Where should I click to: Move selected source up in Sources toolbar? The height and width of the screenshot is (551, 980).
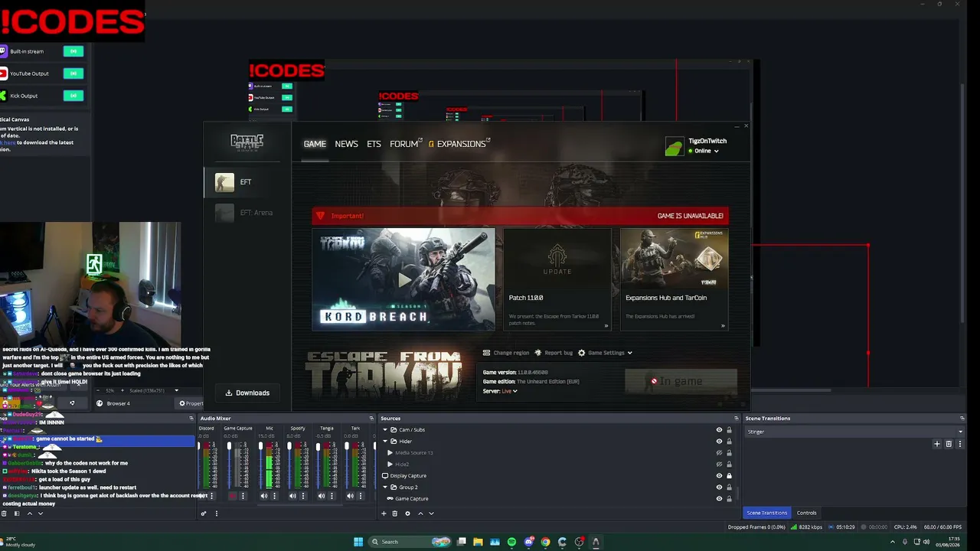coord(420,514)
